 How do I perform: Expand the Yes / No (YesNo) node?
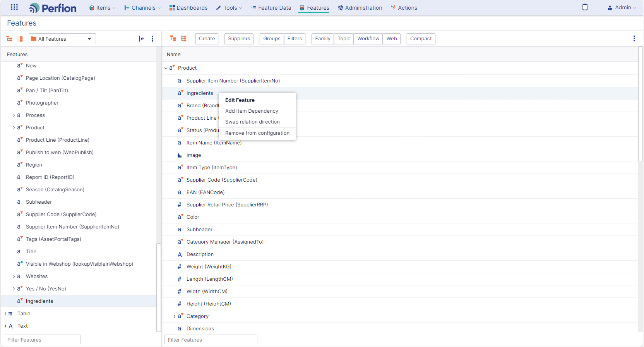coord(14,289)
